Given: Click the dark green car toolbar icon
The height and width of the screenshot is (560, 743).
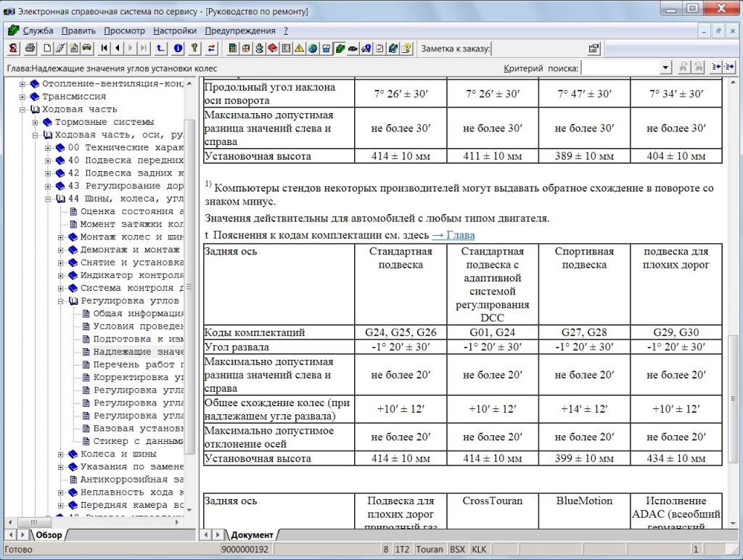Looking at the screenshot, I should pos(353,49).
